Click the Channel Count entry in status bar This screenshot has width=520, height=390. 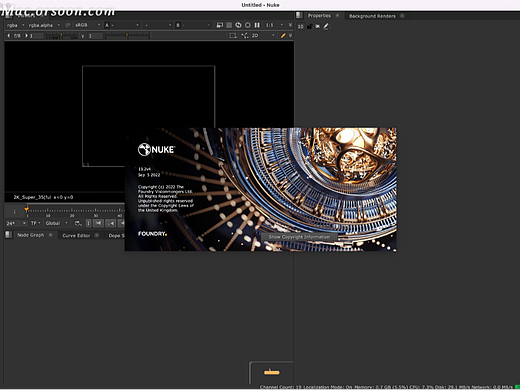[281, 387]
